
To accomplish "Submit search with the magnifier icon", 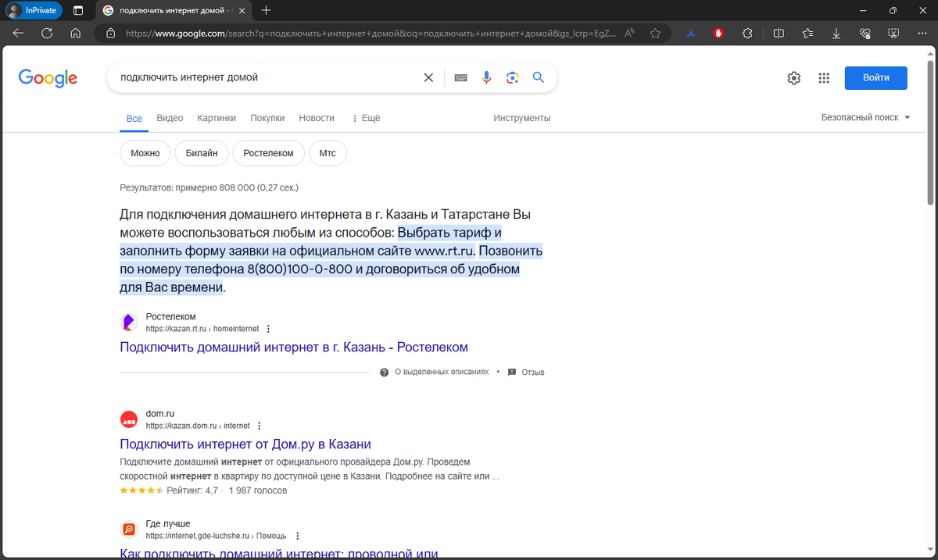I will (538, 77).
